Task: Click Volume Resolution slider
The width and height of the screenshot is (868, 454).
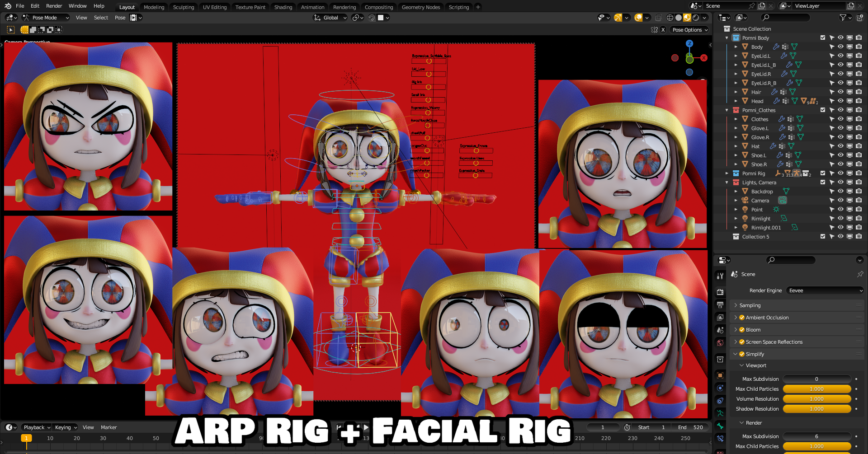Action: (817, 399)
